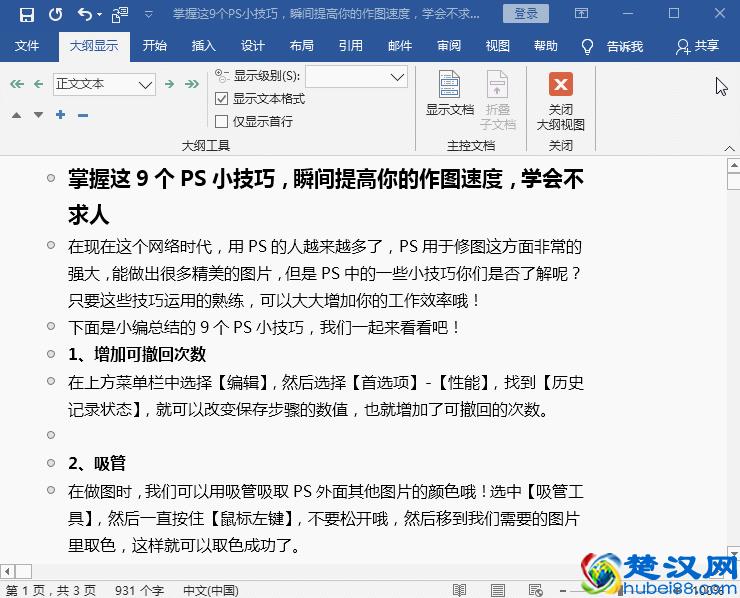Viewport: 740px width, 598px height.
Task: Click the redo/repeat icon in the title bar
Action: 56,15
